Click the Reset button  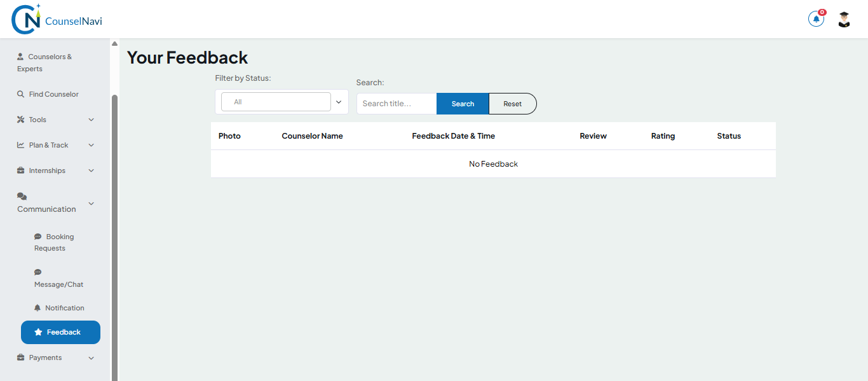coord(512,103)
